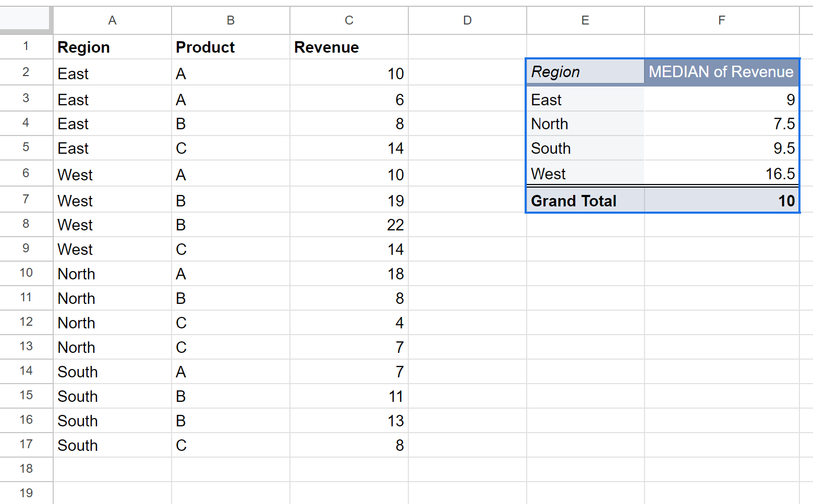Select row 7 header

tap(26, 199)
